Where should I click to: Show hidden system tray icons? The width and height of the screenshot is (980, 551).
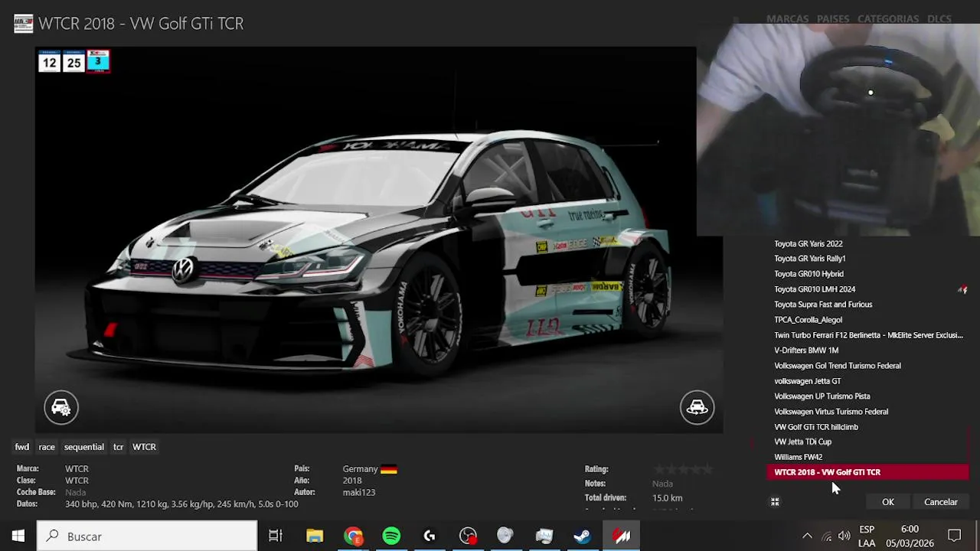point(807,536)
